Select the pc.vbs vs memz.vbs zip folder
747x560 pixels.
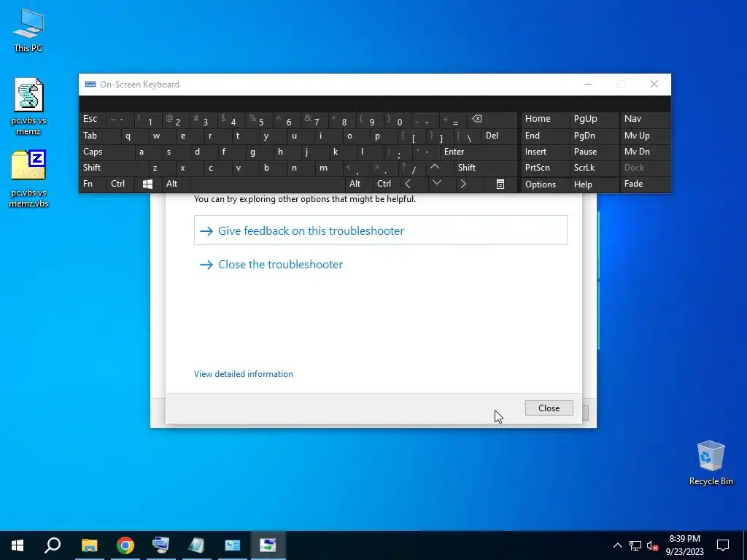[x=28, y=179]
